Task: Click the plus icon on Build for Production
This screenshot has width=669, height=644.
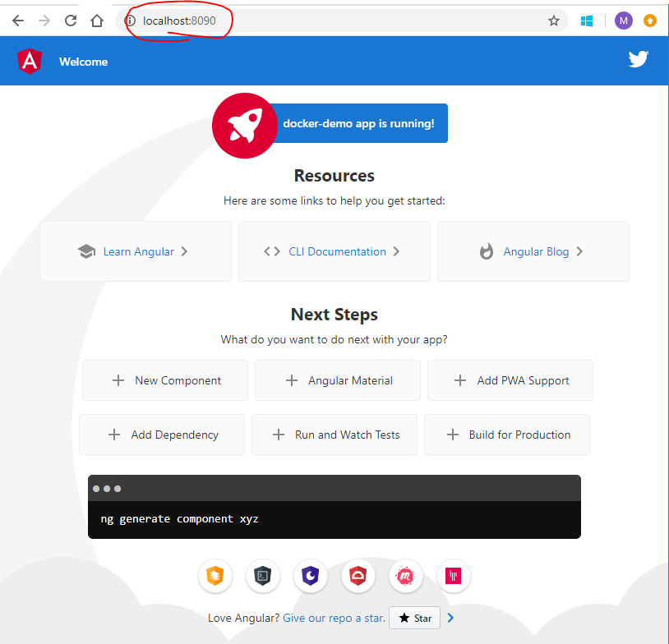Action: (453, 435)
